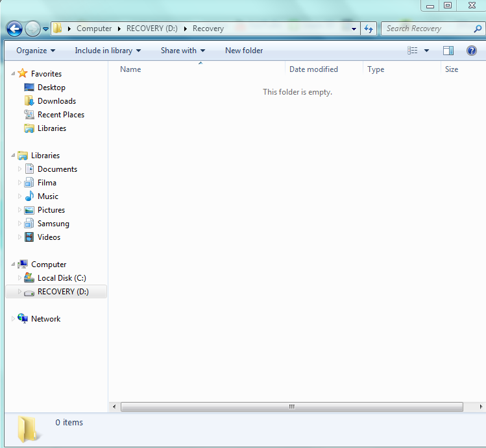This screenshot has width=486, height=448.
Task: Toggle the preview pane icon
Action: 448,51
